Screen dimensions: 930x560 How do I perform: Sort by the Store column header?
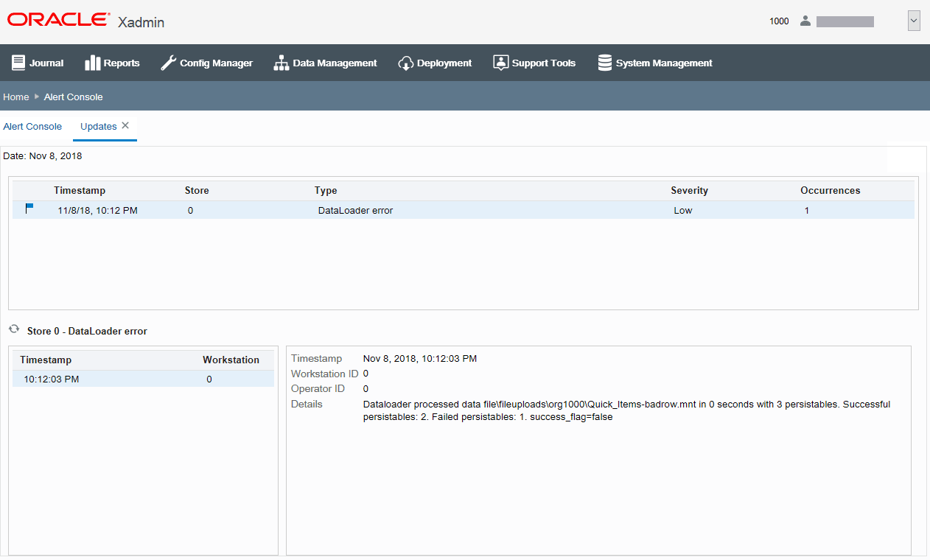coord(197,190)
